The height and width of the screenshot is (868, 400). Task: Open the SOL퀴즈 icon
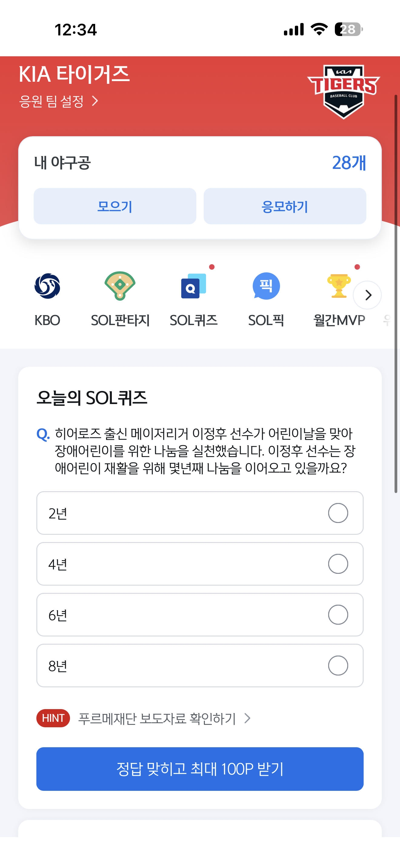pos(193,286)
